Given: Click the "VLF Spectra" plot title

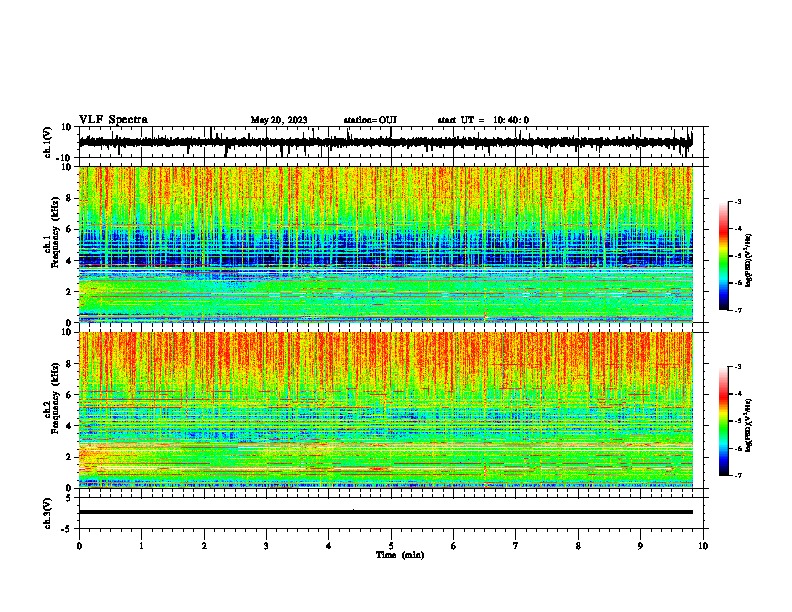Looking at the screenshot, I should pyautogui.click(x=113, y=120).
